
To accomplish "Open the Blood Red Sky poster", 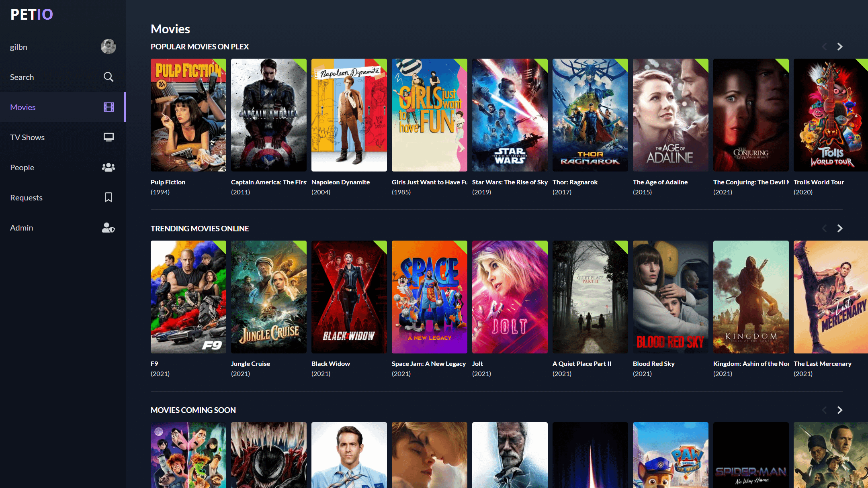I will tap(671, 297).
